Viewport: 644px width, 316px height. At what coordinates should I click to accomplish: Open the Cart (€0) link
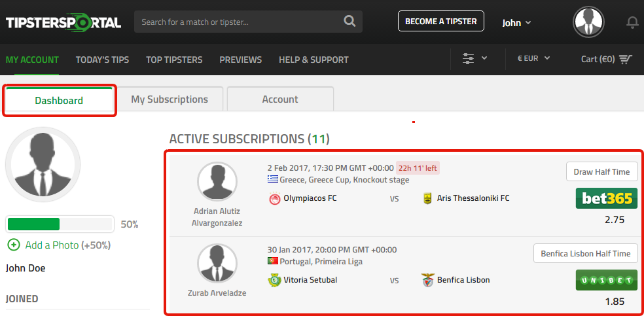coord(606,60)
